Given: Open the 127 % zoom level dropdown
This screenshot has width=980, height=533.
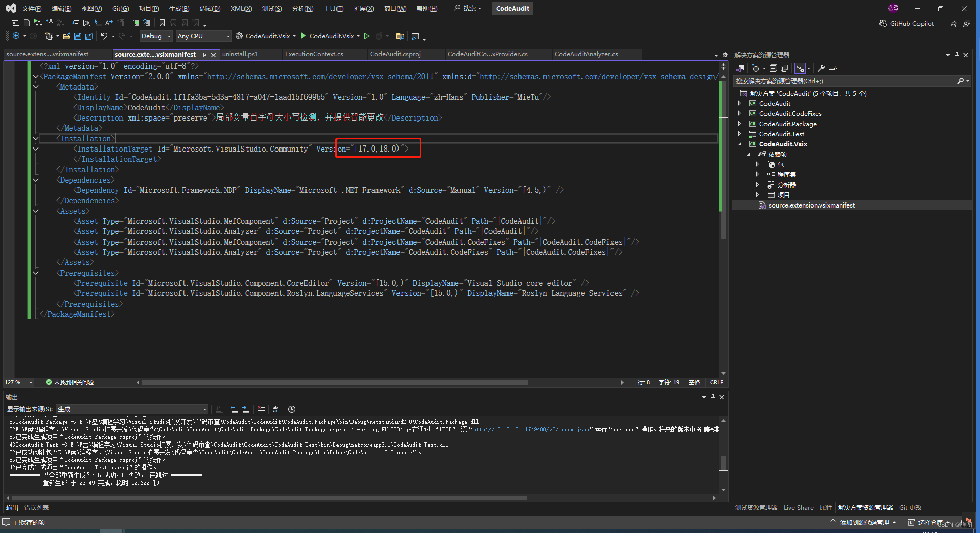Looking at the screenshot, I should click(x=19, y=382).
